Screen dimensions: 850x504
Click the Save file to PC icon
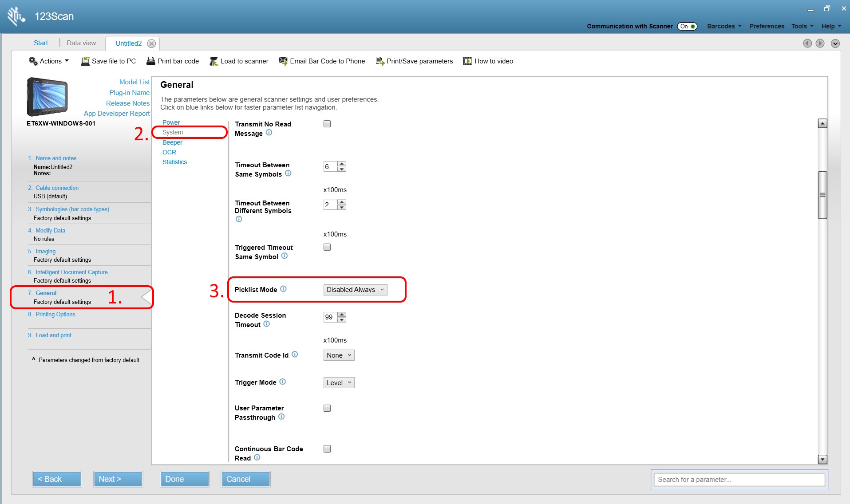pos(85,61)
